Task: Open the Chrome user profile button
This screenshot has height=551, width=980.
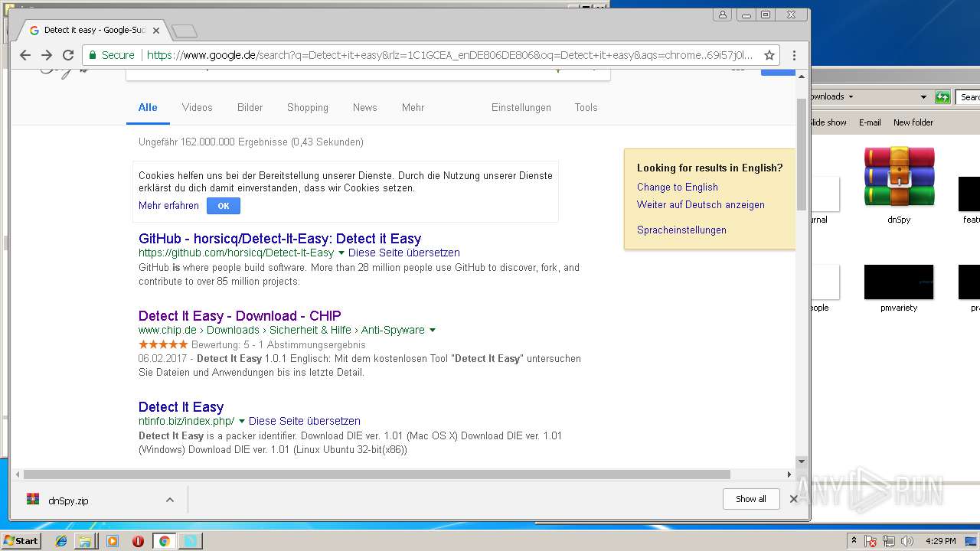Action: coord(722,15)
